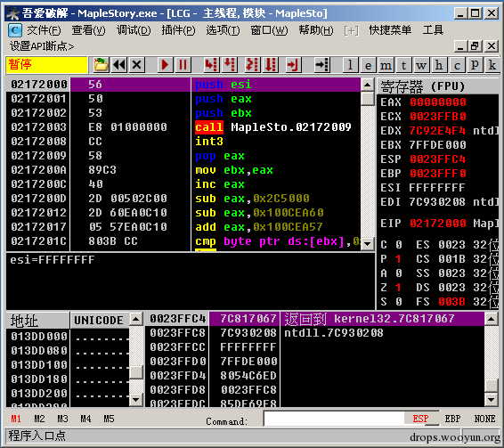Click the Command input field

pyautogui.click(x=334, y=419)
